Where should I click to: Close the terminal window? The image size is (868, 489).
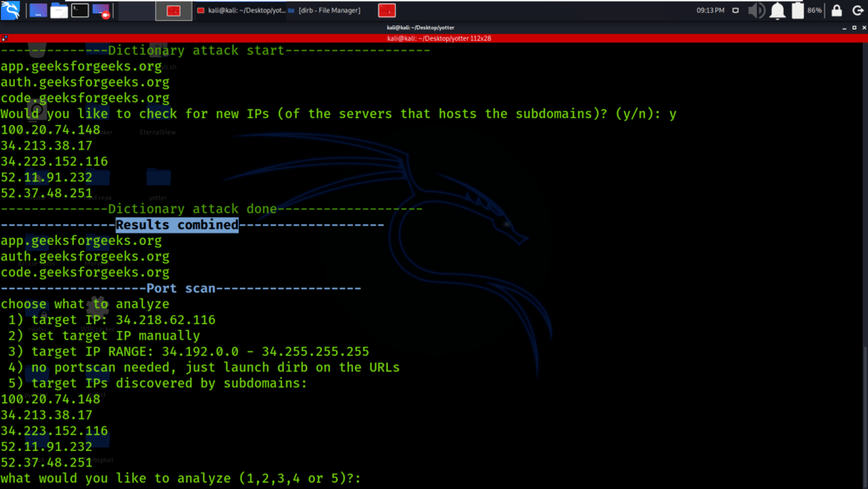865,28
